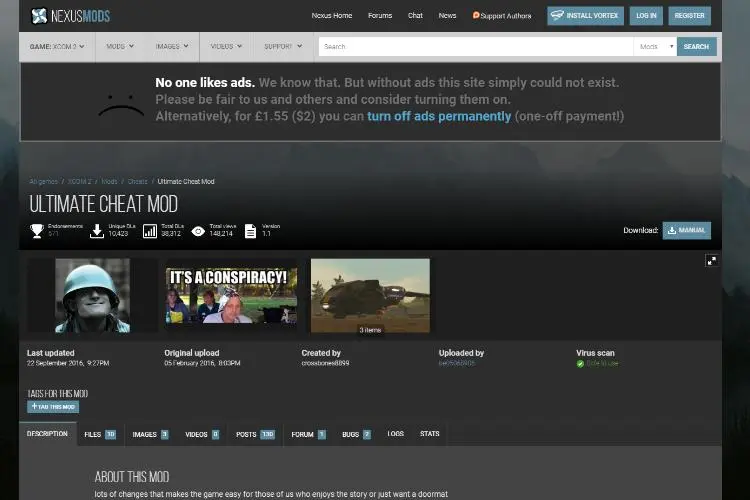Open the IT'S A CONSPIRACY thumbnail
The height and width of the screenshot is (500, 750).
point(231,295)
